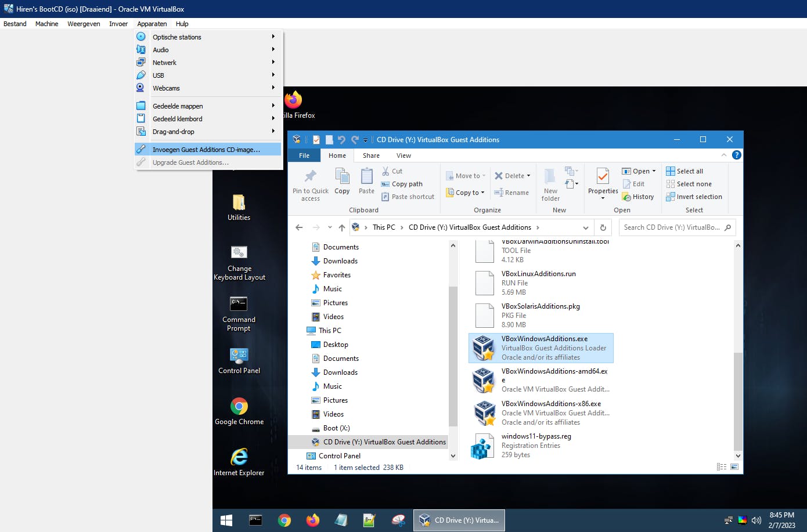Open the Command Prompt desktop icon
Viewport: 807px width, 532px height.
click(x=239, y=304)
